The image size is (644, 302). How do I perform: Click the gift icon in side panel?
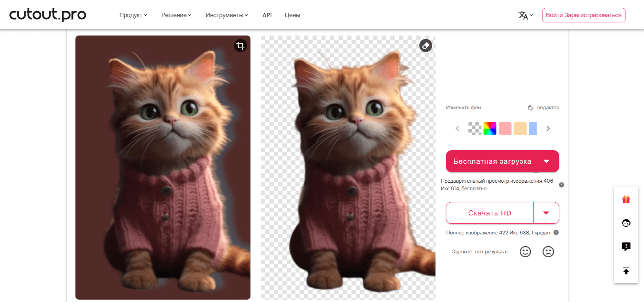pyautogui.click(x=626, y=199)
